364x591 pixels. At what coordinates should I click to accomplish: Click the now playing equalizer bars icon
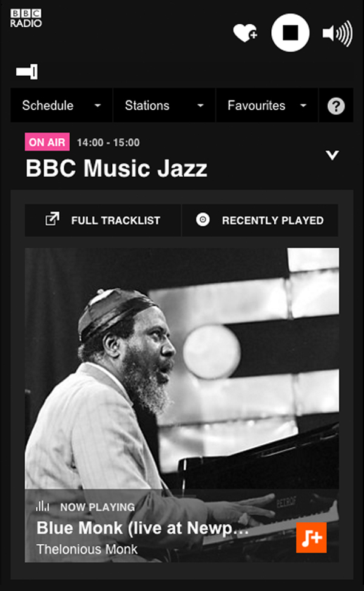pyautogui.click(x=42, y=506)
